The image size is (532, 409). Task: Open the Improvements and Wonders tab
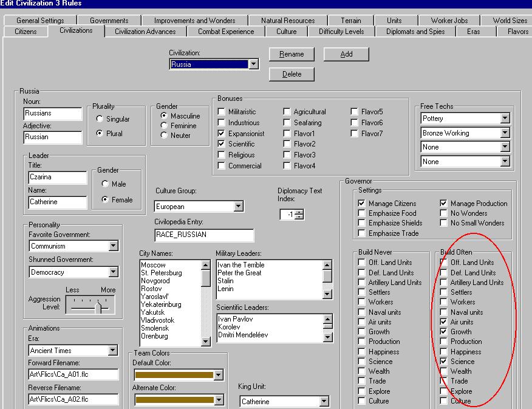(x=194, y=21)
